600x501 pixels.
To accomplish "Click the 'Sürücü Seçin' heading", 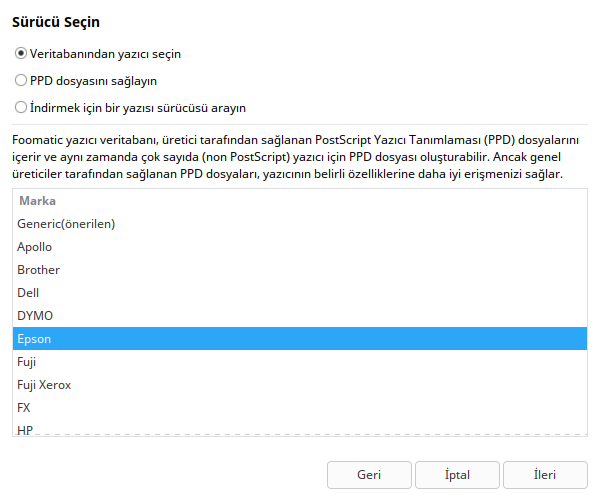I will tap(56, 21).
